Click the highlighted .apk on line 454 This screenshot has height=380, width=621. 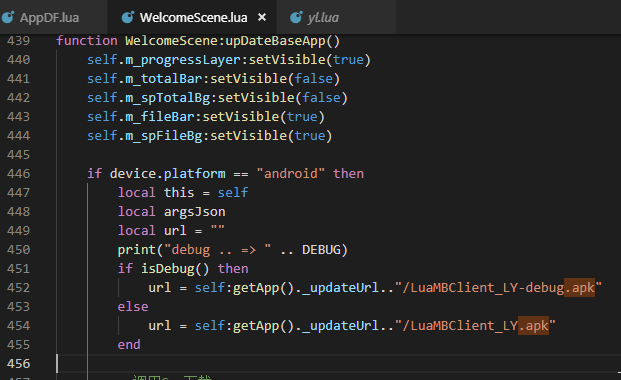tap(533, 326)
